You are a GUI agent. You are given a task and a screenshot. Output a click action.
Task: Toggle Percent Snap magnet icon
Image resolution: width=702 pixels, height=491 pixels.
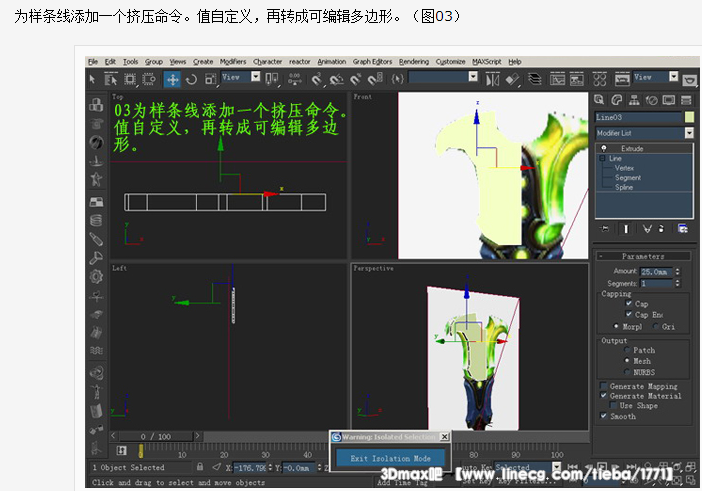356,79
